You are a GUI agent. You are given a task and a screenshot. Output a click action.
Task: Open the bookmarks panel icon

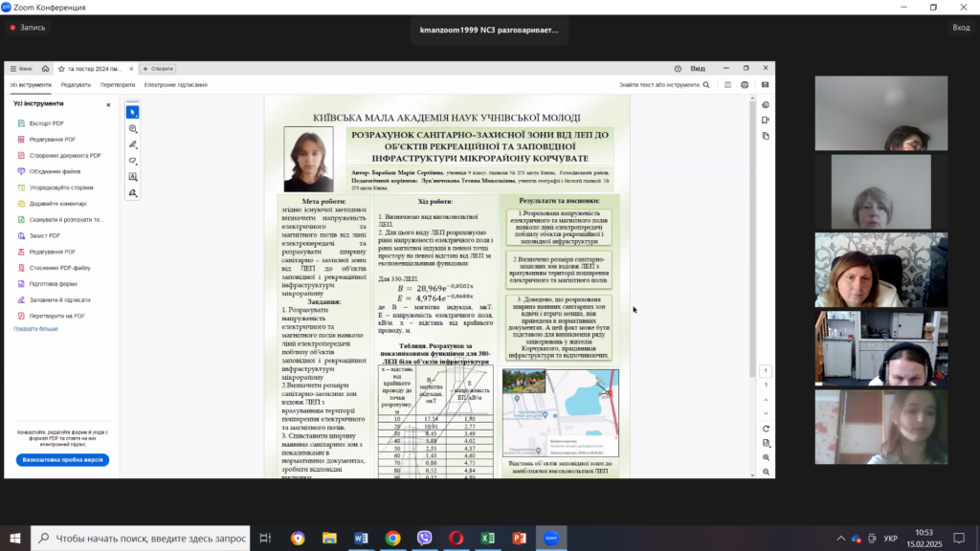click(766, 121)
